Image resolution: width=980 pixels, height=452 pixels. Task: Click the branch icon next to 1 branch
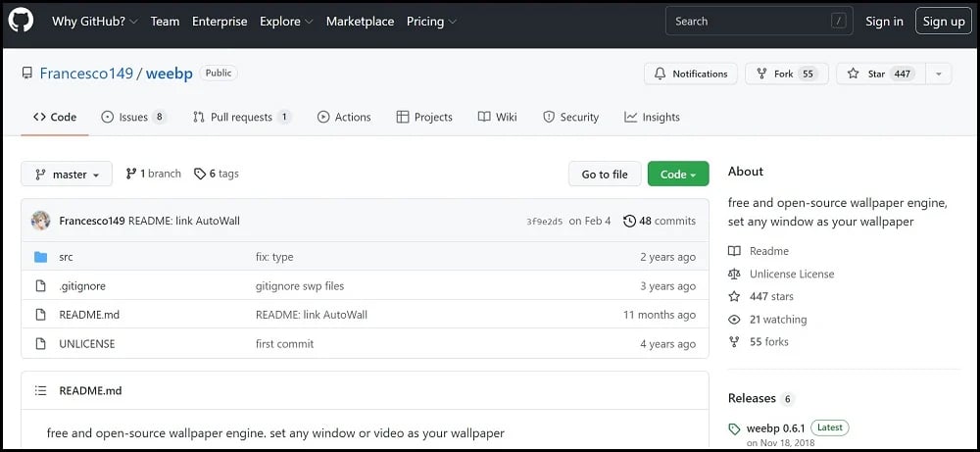tap(130, 174)
